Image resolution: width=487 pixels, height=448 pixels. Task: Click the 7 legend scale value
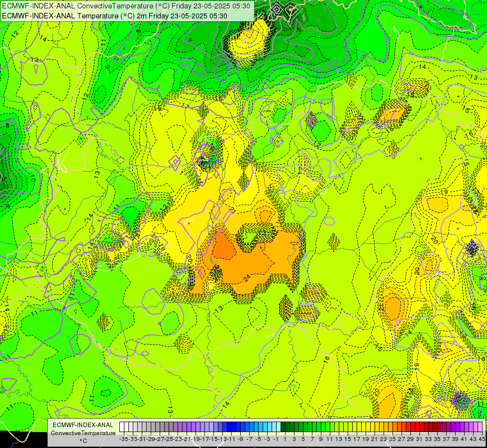pos(312,439)
